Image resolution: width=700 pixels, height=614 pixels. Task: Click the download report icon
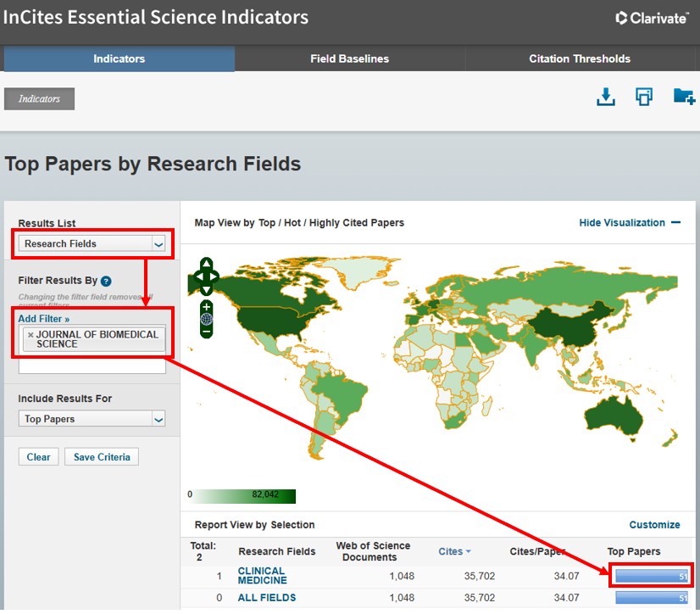(605, 97)
